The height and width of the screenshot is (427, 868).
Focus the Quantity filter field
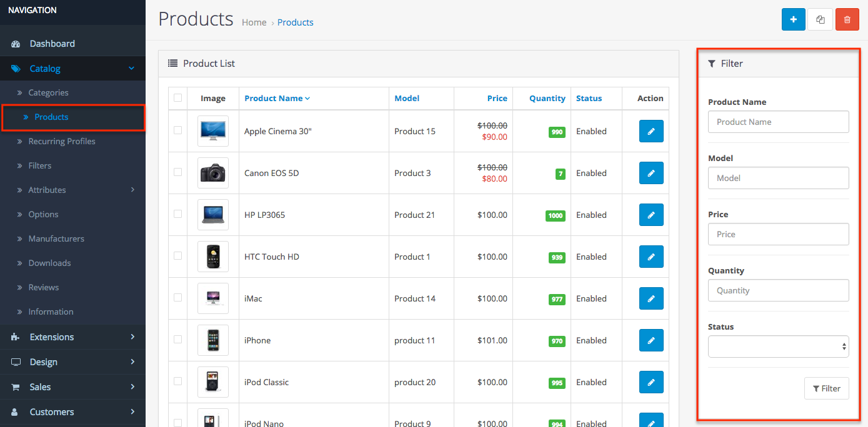pyautogui.click(x=778, y=290)
